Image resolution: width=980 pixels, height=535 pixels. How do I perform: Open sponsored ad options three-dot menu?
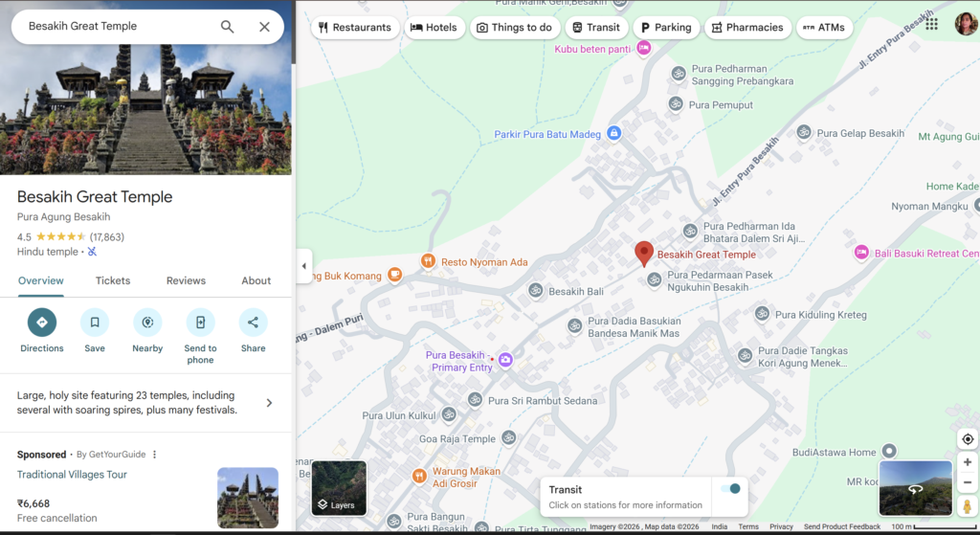tap(154, 455)
